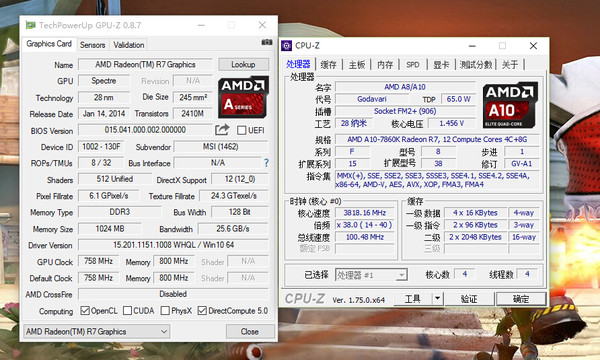Click the GPU field showing Spectre
Viewport: 600px width, 360px height.
click(x=104, y=81)
